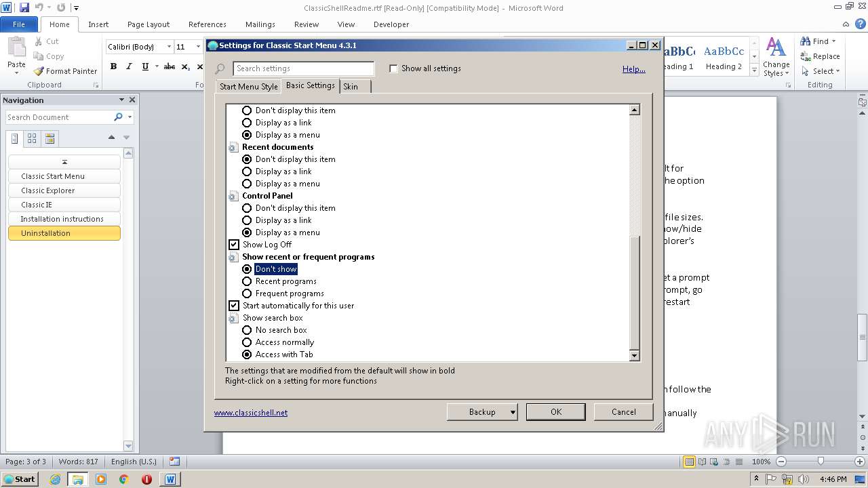This screenshot has height=488, width=868.
Task: Open the Clipboard dialog launcher
Action: pyautogui.click(x=96, y=85)
